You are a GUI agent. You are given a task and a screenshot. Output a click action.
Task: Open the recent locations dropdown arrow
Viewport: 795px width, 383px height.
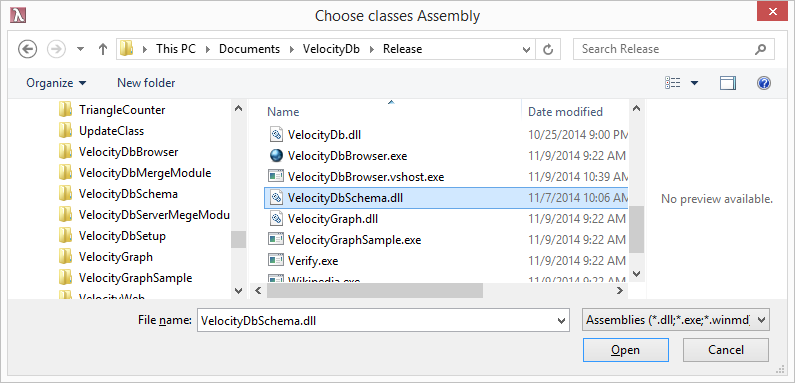[x=81, y=49]
